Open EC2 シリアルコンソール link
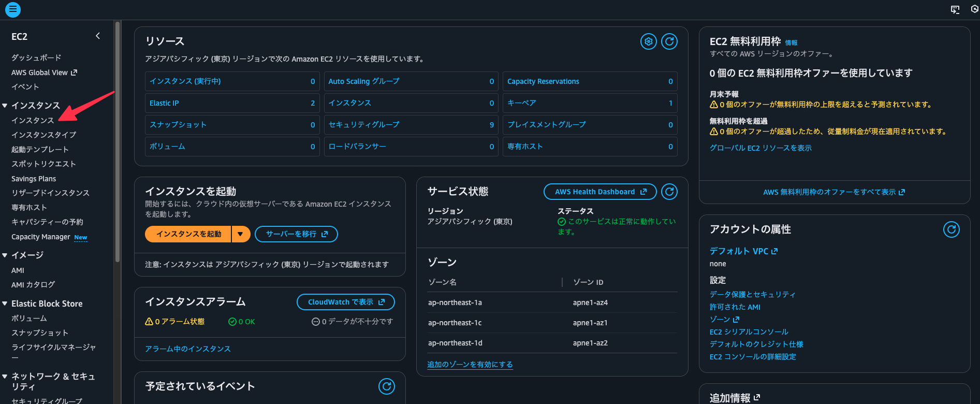This screenshot has height=404, width=980. coord(749,332)
